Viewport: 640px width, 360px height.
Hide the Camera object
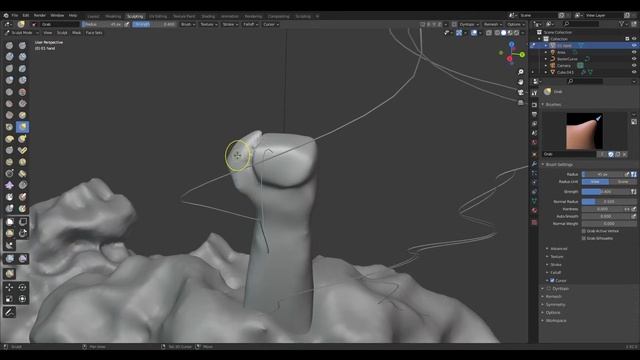pos(634,65)
